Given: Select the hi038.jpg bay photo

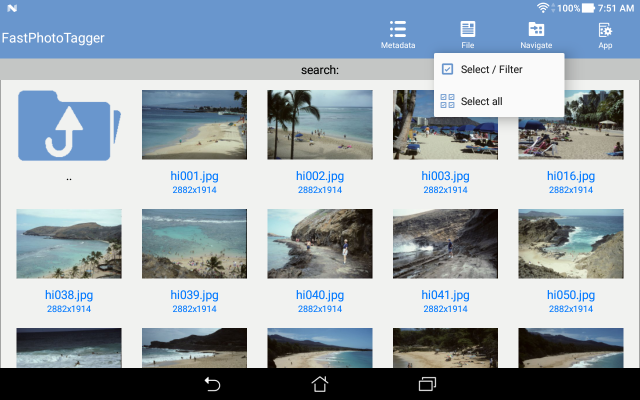Looking at the screenshot, I should (69, 244).
